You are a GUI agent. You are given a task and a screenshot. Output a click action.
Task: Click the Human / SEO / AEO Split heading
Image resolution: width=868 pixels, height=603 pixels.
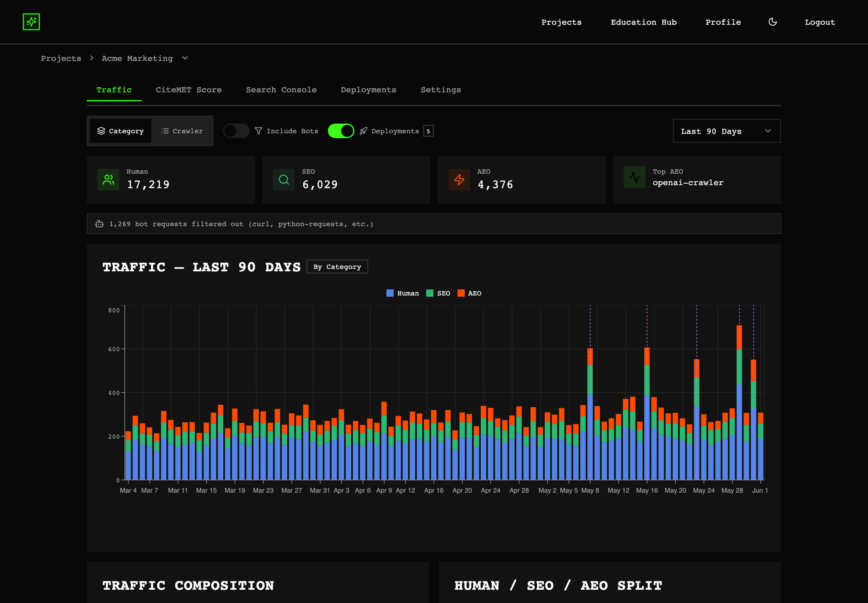pyautogui.click(x=558, y=585)
